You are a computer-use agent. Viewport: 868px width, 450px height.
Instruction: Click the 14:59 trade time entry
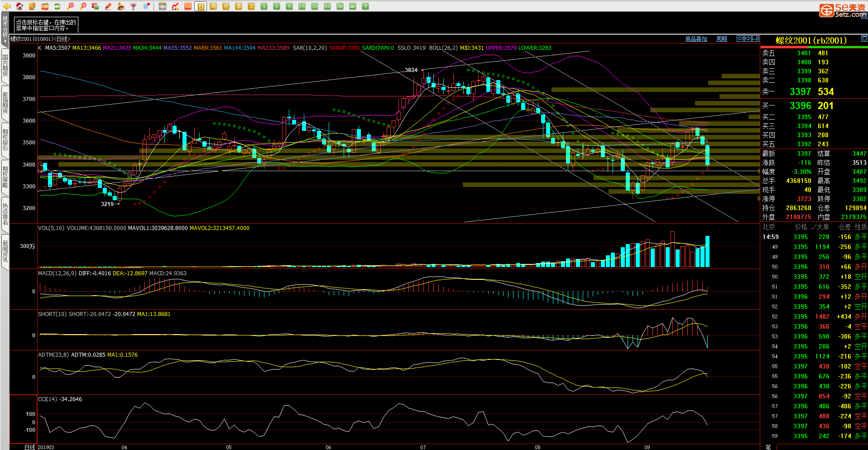tap(770, 237)
